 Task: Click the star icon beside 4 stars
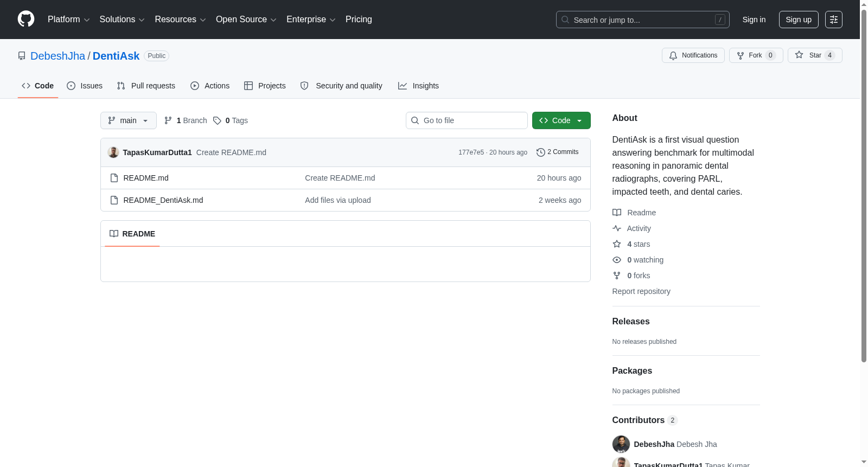pyautogui.click(x=617, y=244)
